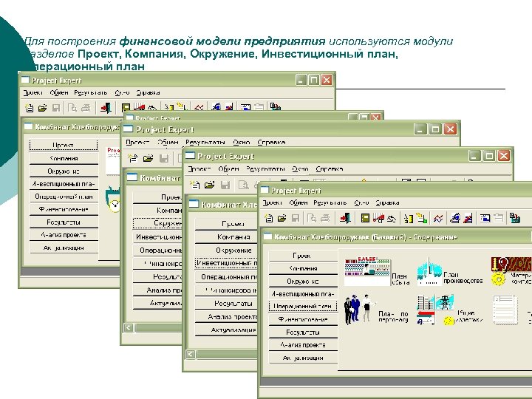The image size is (532, 399).
Task: Click Open folder icon in rearmost left window
Action: [x=42, y=108]
